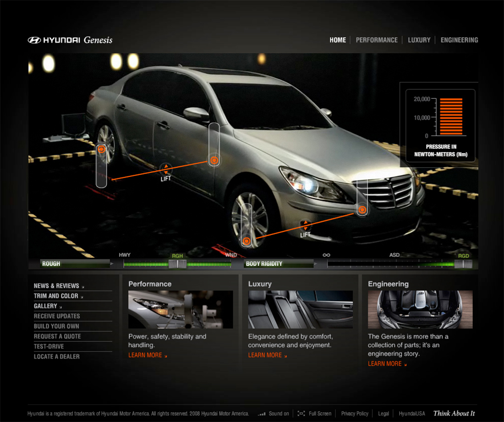The width and height of the screenshot is (504, 422).
Task: Click LEARN MORE under Performance
Action: click(148, 355)
